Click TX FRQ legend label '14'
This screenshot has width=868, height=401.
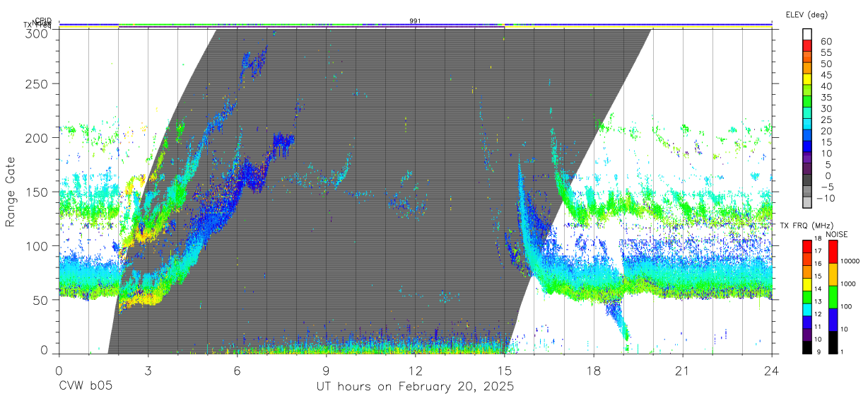819,289
